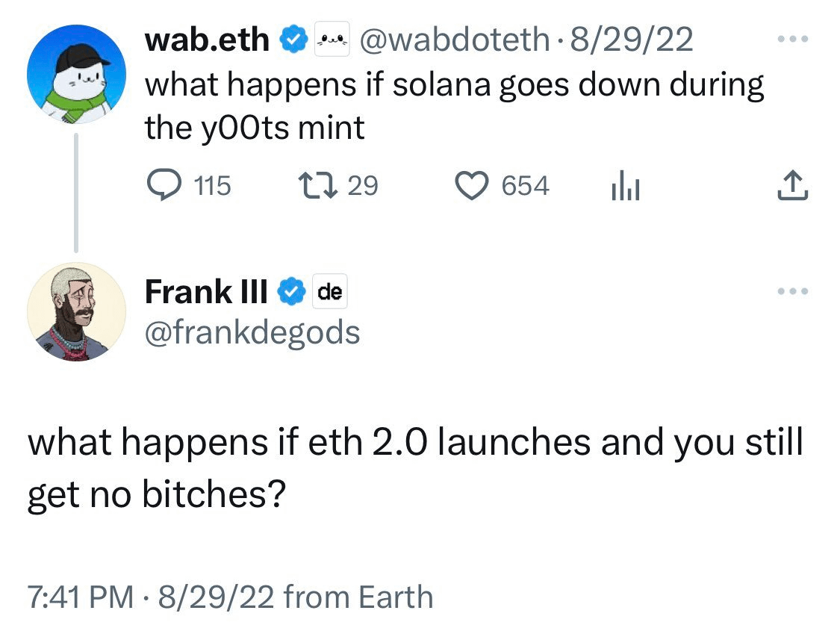Click the cat-face affiliation badge beside wab.eth
840x631 pixels.
click(x=332, y=39)
